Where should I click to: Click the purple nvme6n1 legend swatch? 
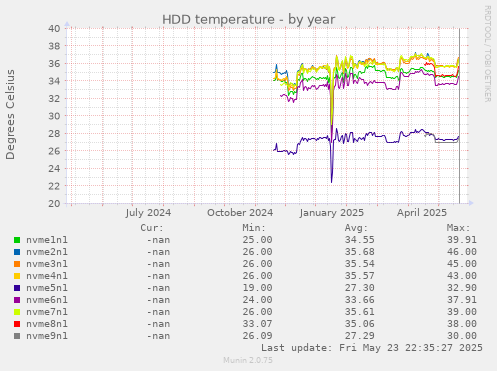[x=17, y=300]
